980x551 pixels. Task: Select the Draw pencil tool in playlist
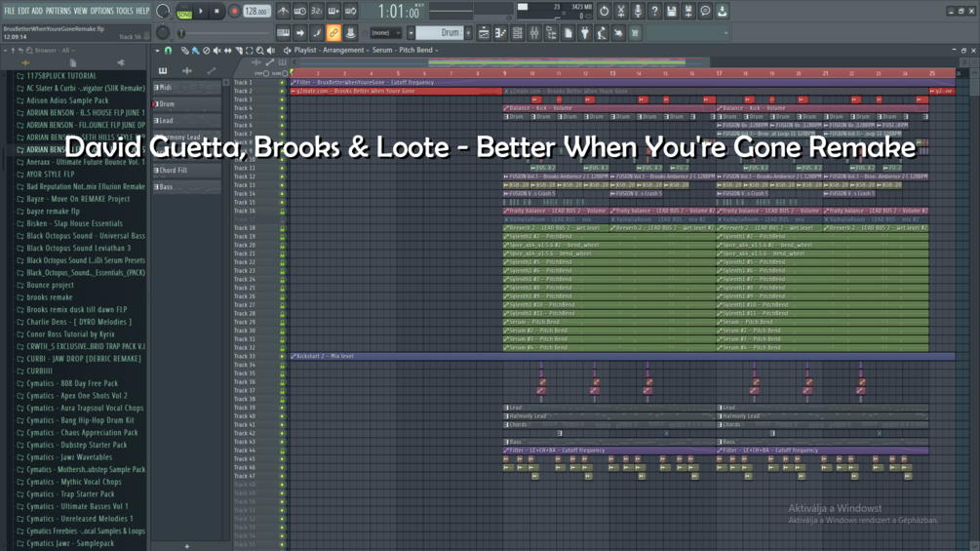(x=184, y=51)
